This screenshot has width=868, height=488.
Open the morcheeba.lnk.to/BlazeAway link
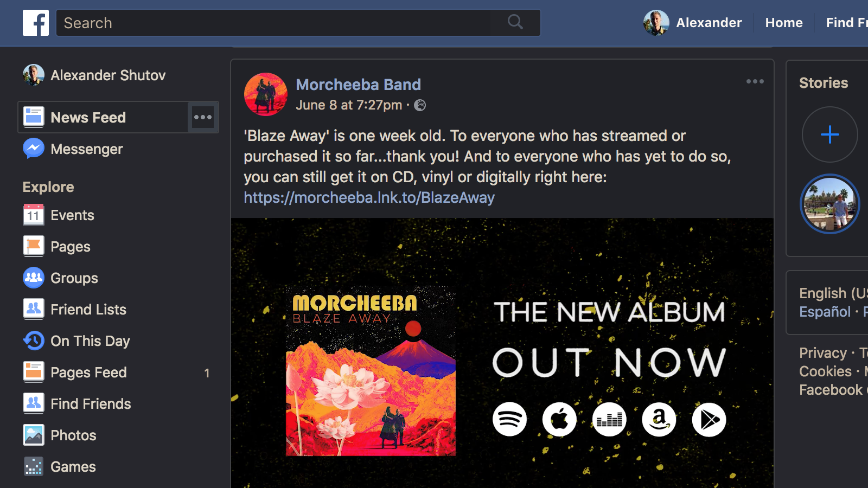click(x=369, y=197)
